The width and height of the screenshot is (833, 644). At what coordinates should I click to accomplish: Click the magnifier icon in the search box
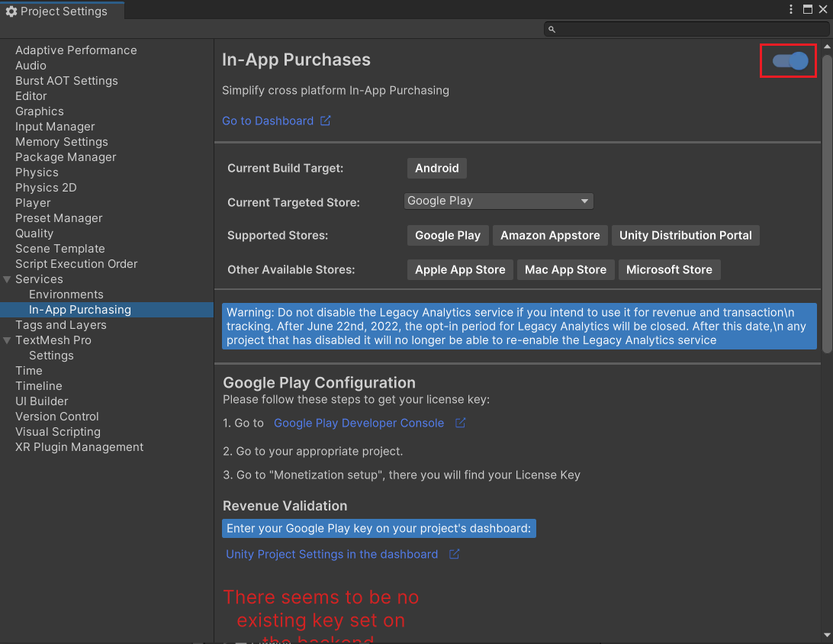tap(552, 29)
